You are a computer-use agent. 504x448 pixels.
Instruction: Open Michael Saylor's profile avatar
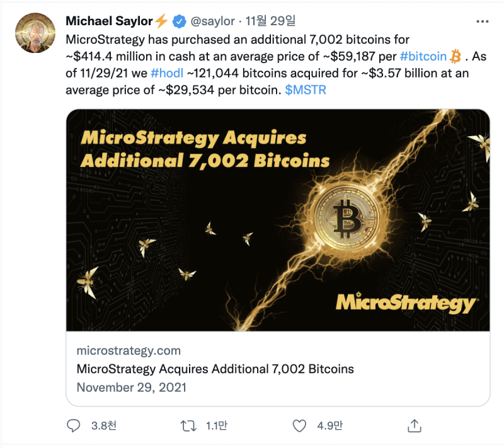coord(35,33)
